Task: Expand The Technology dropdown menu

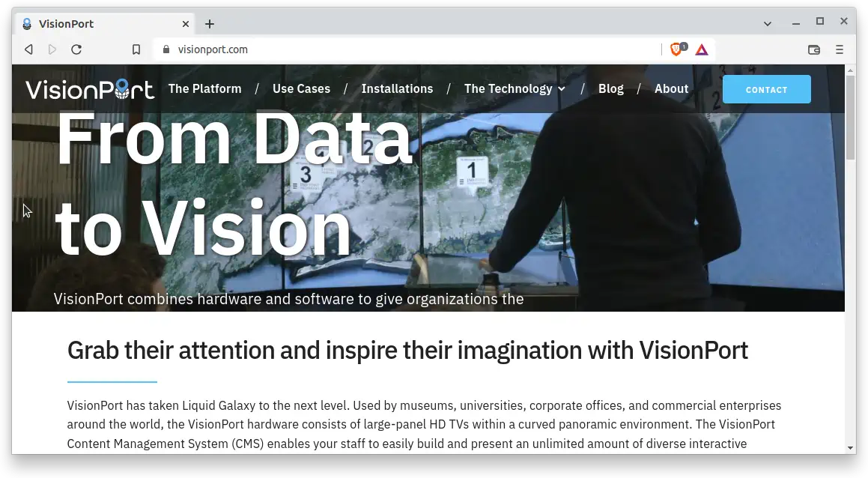Action: pyautogui.click(x=515, y=88)
